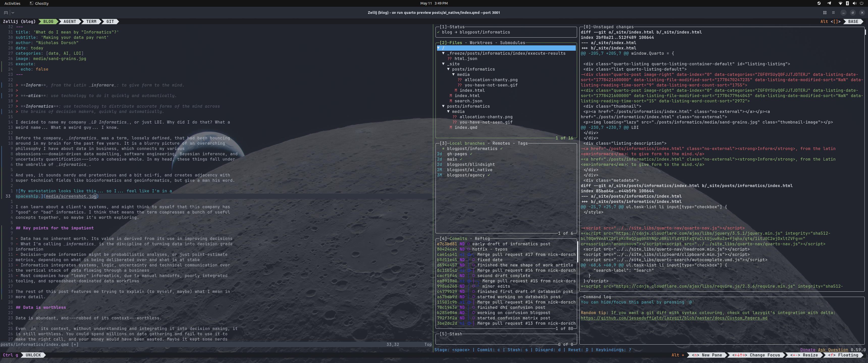This screenshot has width=868, height=363.
Task: Click the Steam tray icon
Action: [x=819, y=3]
